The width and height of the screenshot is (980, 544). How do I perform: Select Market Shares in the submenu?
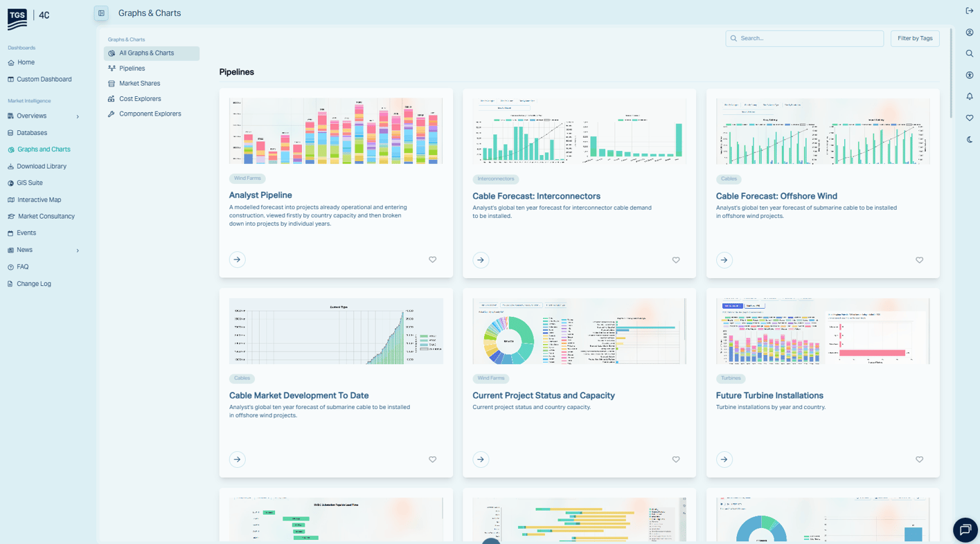tap(139, 84)
